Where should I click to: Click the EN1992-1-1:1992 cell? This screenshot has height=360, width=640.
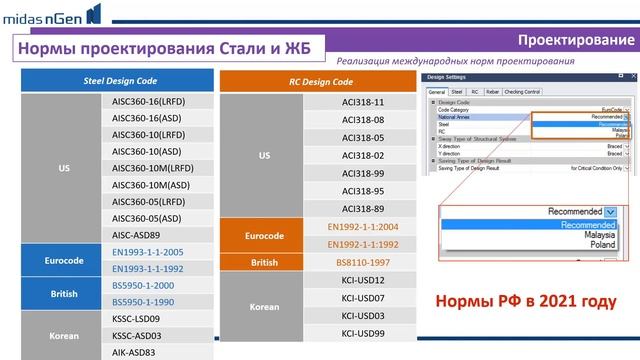(360, 244)
